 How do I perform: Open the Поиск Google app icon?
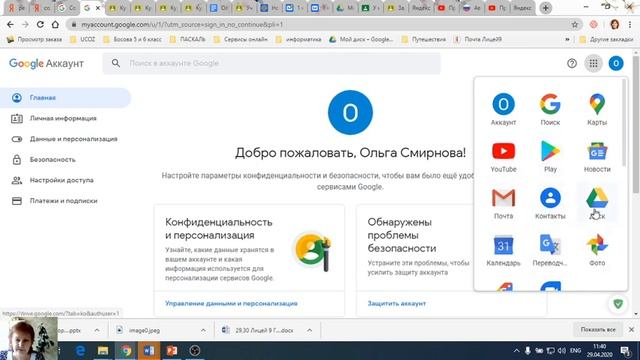(x=550, y=109)
